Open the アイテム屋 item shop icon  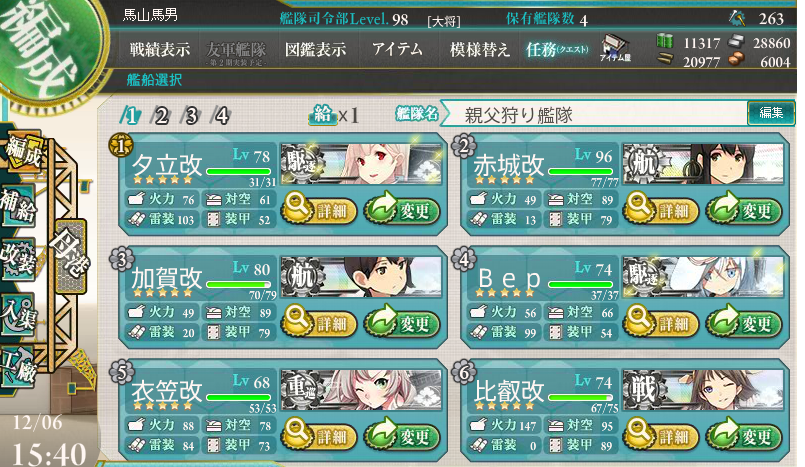coord(615,48)
